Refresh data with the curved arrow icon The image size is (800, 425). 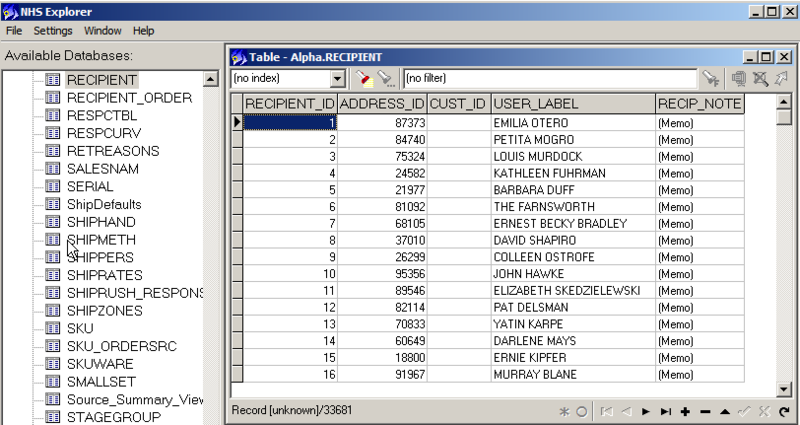click(x=784, y=411)
